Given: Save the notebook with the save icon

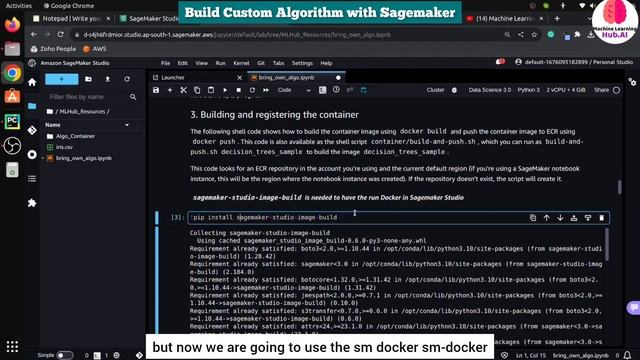Looking at the screenshot, I should 156,90.
